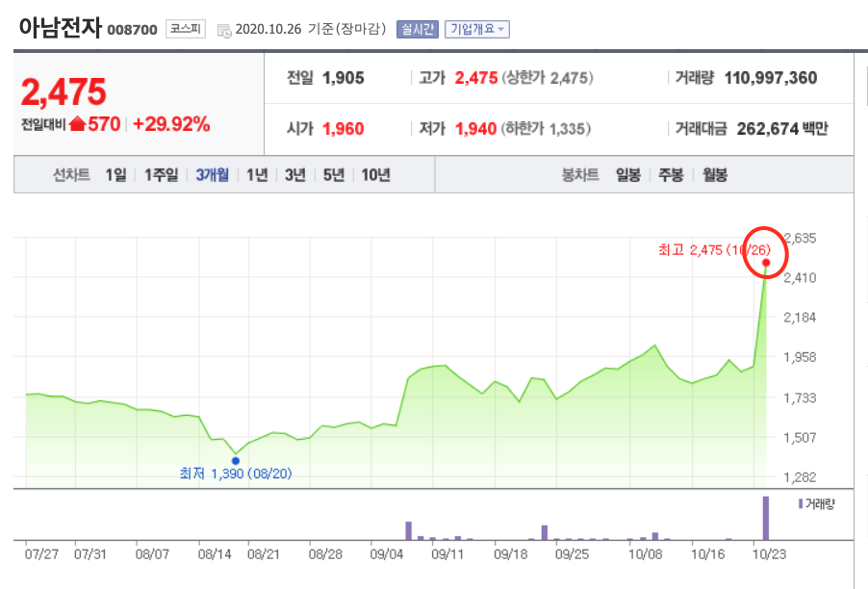This screenshot has width=868, height=589.
Task: Select the 1주일 line chart period
Action: [x=161, y=175]
